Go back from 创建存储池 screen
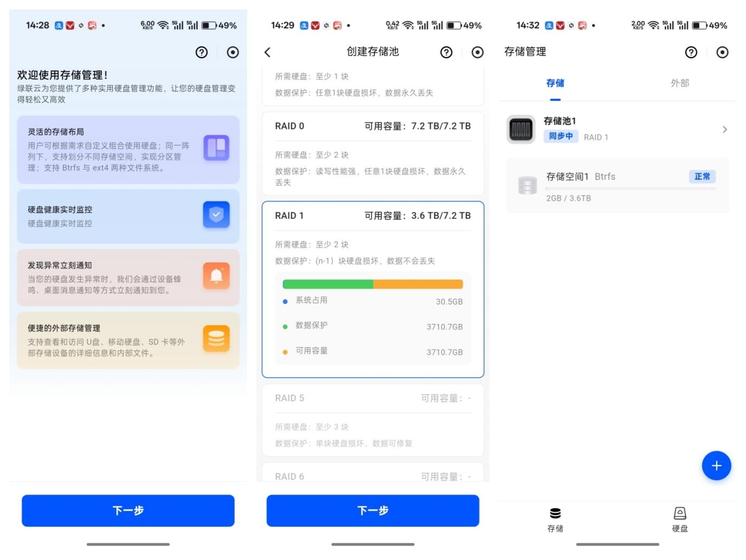Viewport: 746px width, 560px height. click(x=268, y=52)
